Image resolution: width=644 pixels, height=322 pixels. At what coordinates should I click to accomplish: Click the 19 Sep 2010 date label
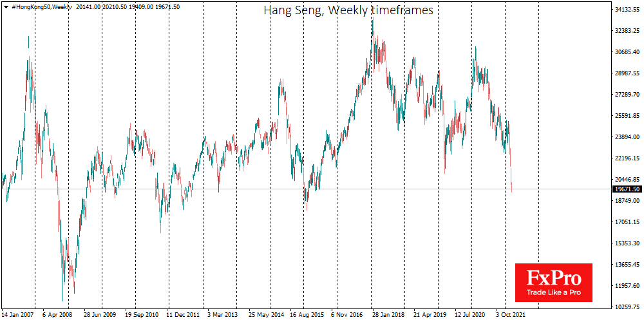(x=142, y=316)
